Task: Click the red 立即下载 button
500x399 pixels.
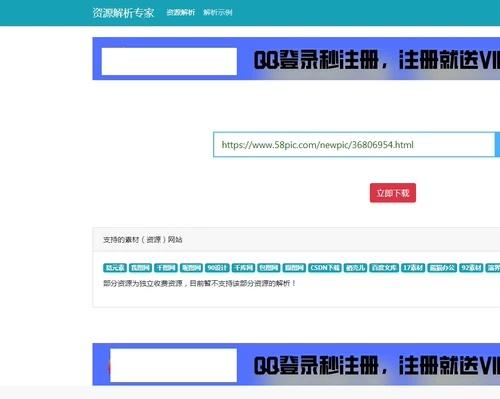Action: (x=393, y=193)
